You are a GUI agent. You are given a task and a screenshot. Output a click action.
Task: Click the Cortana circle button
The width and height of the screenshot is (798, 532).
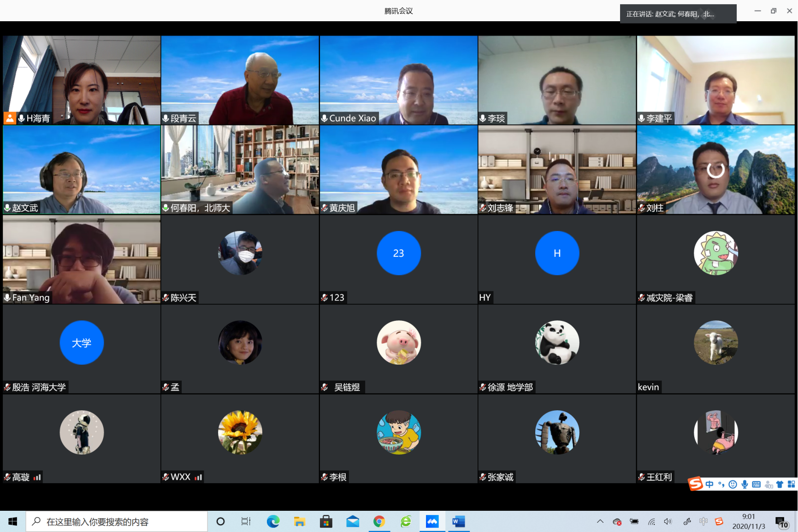click(220, 521)
